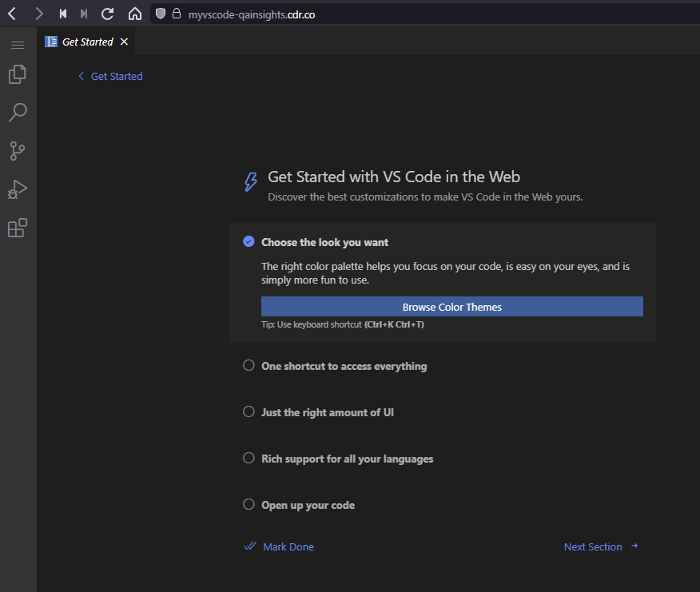Click the shield icon in the address bar
The image size is (700, 592).
point(161,14)
